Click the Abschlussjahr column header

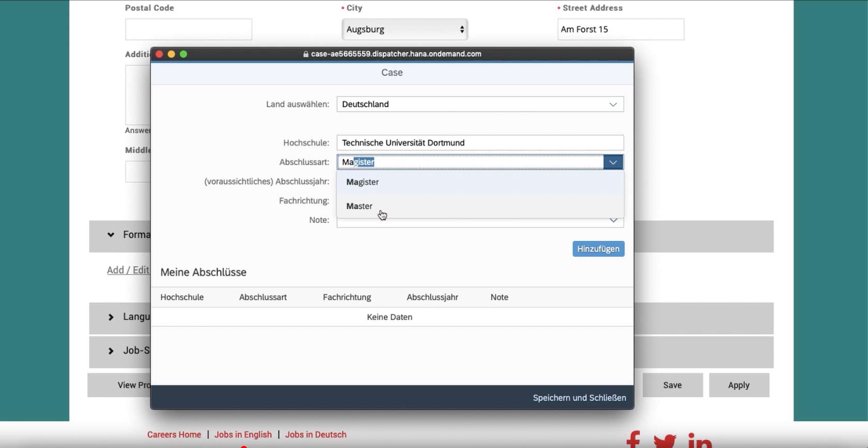[x=432, y=297]
